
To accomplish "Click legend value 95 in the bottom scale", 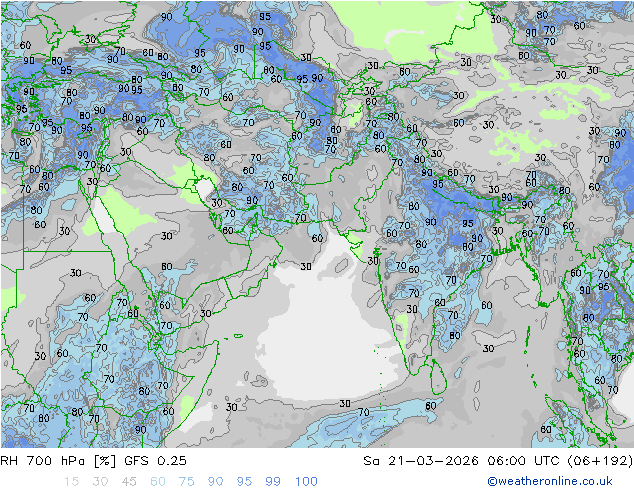I will (x=244, y=482).
